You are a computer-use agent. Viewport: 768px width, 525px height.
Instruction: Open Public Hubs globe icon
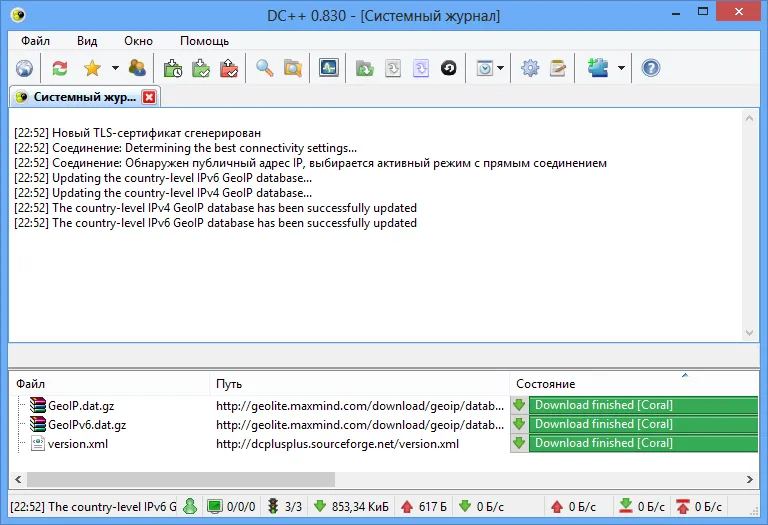pos(24,68)
